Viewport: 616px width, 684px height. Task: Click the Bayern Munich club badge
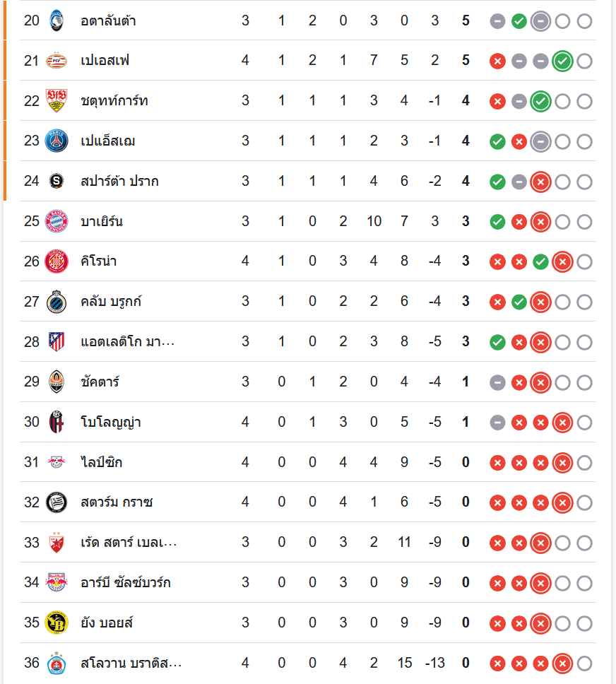pyautogui.click(x=56, y=221)
